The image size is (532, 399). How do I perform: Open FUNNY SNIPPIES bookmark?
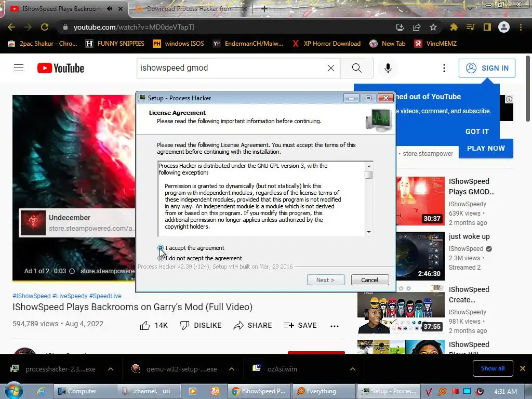[115, 44]
